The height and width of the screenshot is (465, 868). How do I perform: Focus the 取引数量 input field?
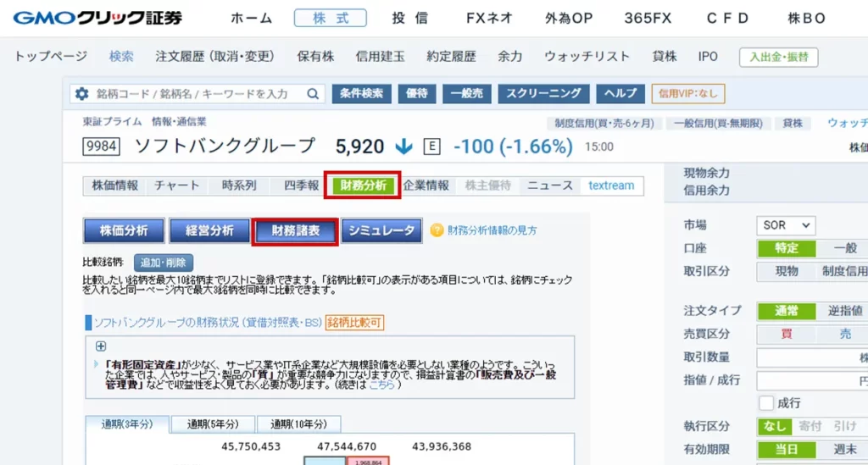(812, 357)
